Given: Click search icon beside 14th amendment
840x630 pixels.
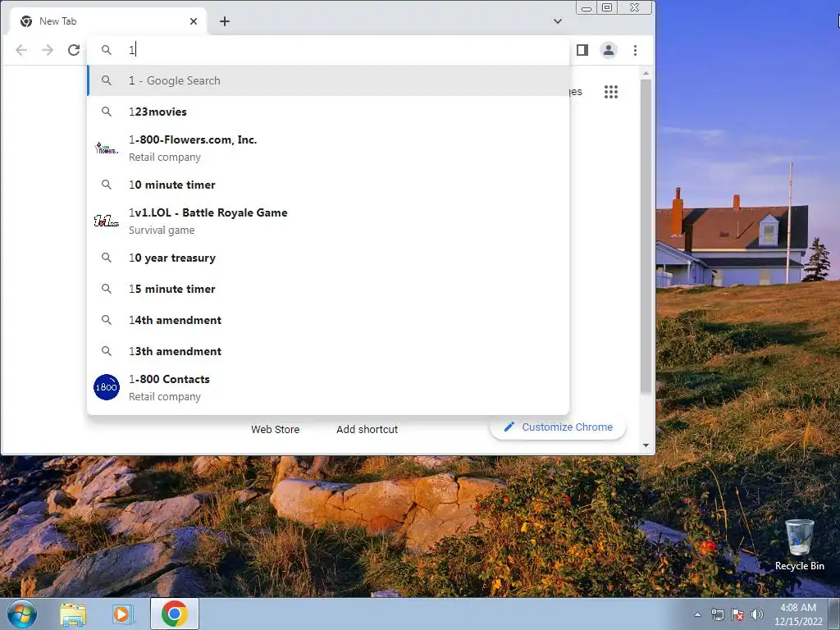Looking at the screenshot, I should 107,320.
